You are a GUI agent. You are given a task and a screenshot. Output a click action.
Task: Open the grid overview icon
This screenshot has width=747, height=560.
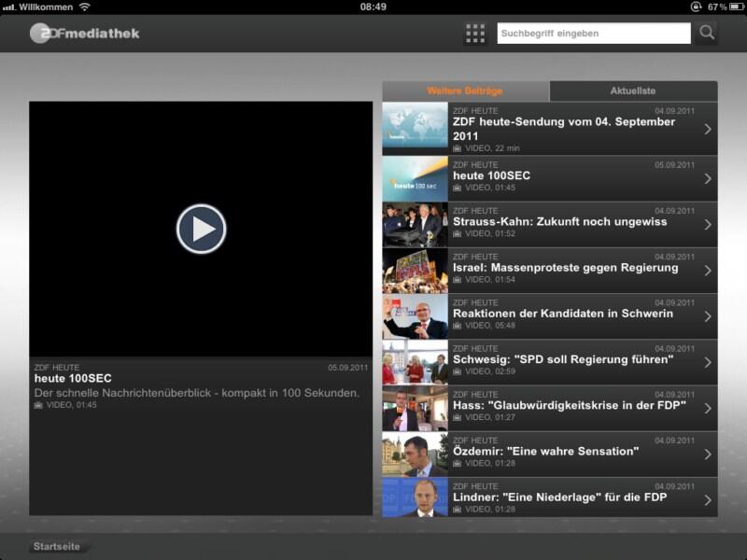click(475, 34)
